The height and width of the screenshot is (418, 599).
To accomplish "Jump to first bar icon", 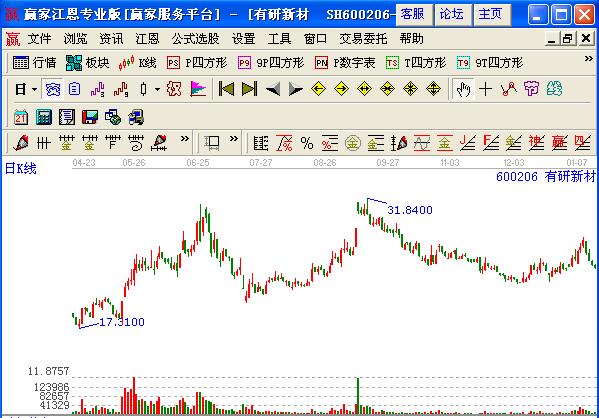I will pos(226,89).
